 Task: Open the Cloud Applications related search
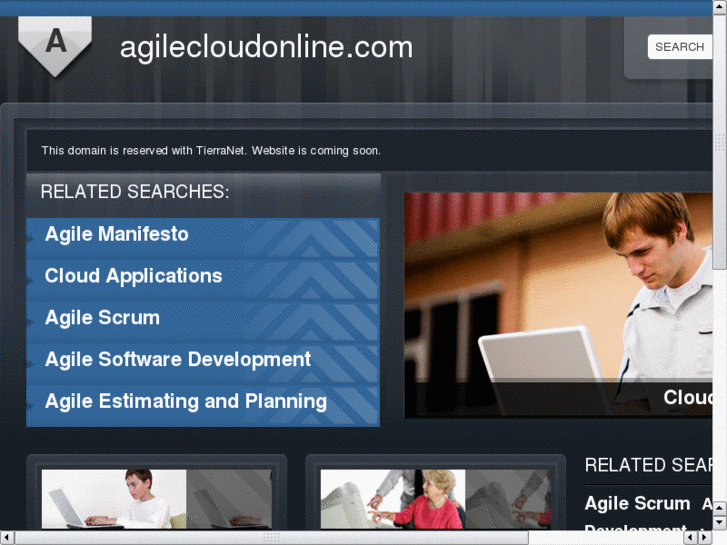pyautogui.click(x=134, y=276)
